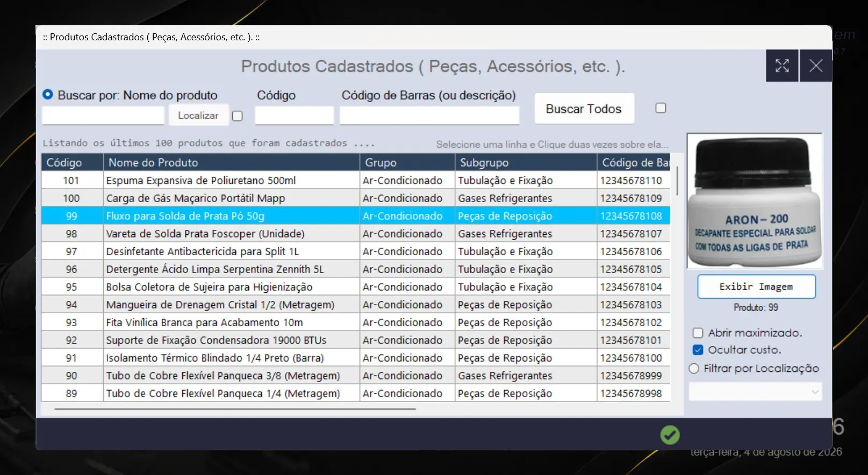Select row Tubo de Cobre Flexível Panqueca 3/8
Image resolution: width=868 pixels, height=475 pixels.
pos(356,375)
